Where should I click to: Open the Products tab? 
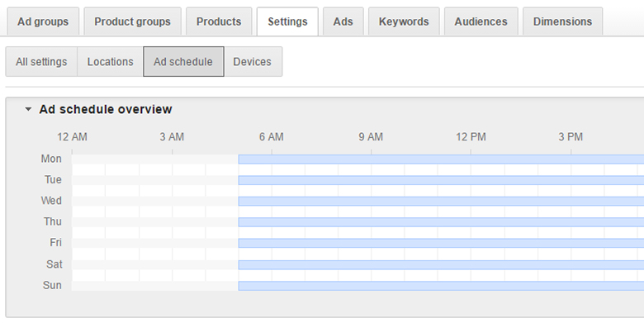coord(219,21)
